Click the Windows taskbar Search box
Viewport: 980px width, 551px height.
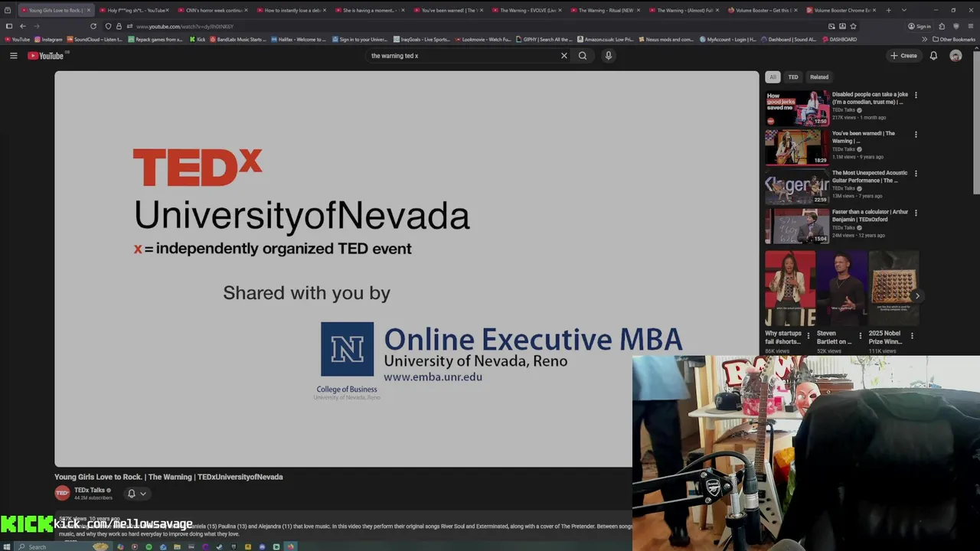tap(63, 546)
